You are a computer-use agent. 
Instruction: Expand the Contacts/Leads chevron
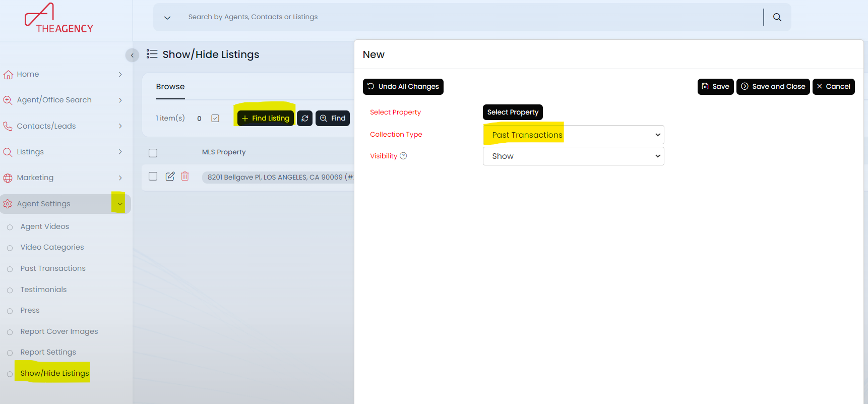pyautogui.click(x=120, y=126)
